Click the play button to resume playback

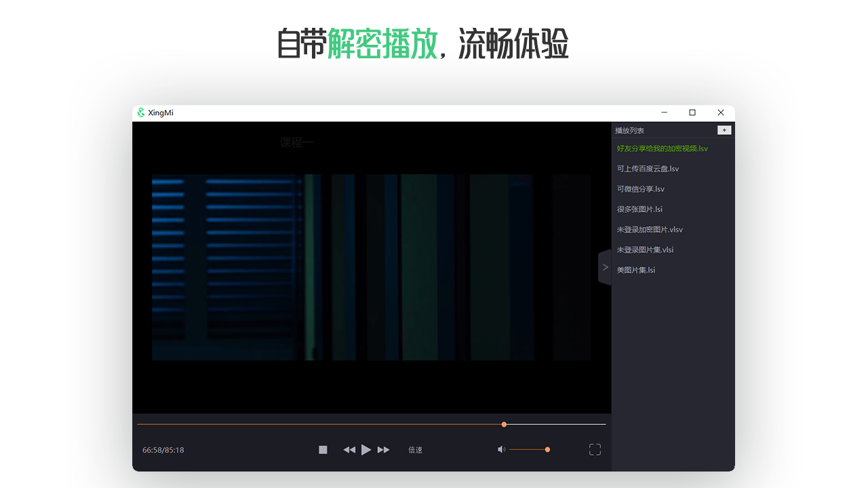click(366, 449)
